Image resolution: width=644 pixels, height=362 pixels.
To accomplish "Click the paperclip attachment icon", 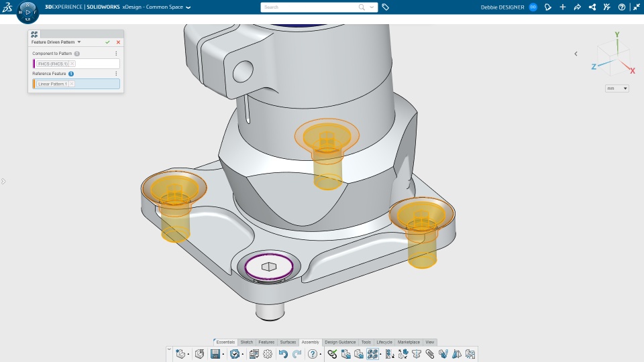I will [x=430, y=354].
